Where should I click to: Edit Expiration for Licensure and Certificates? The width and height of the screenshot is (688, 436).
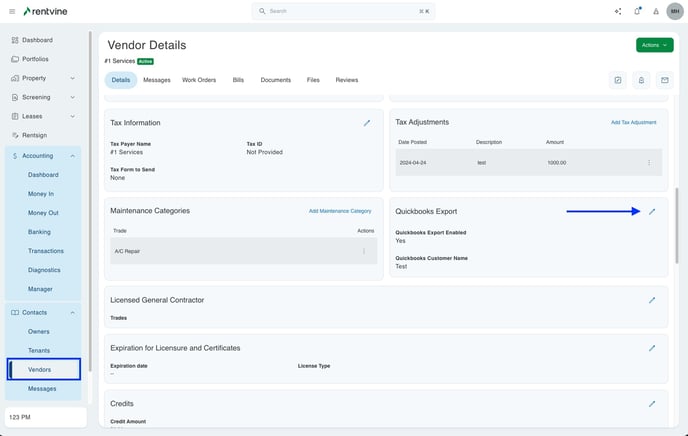[x=652, y=348]
